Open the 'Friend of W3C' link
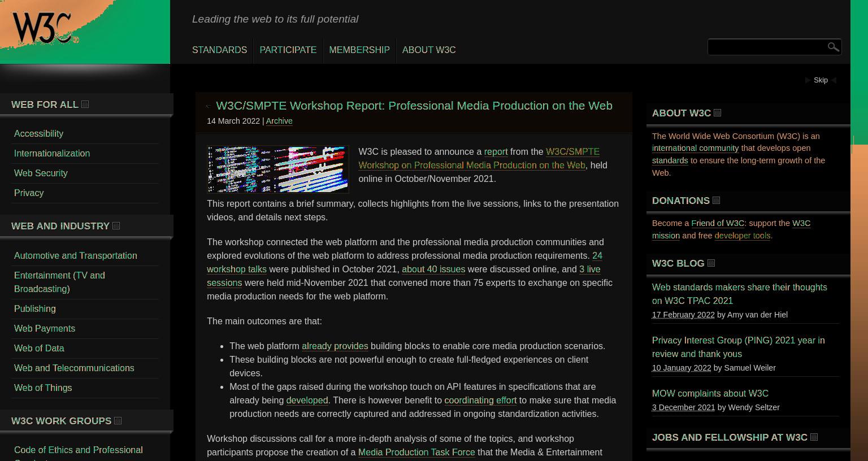The width and height of the screenshot is (868, 461). 718,223
